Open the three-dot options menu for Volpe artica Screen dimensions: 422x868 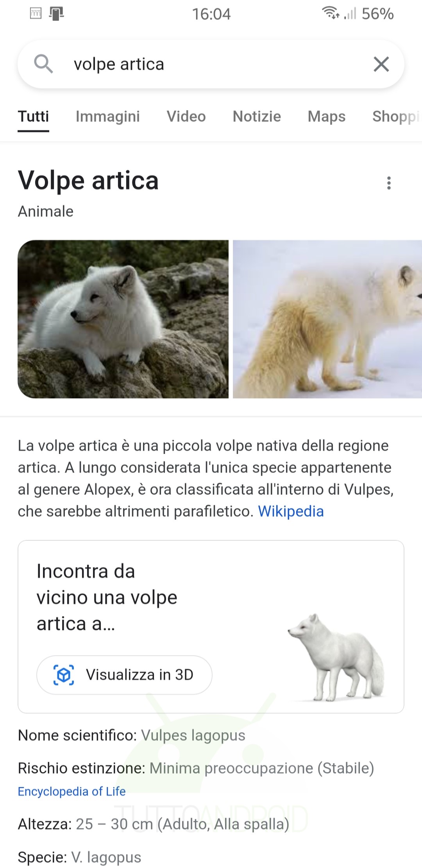(x=388, y=183)
